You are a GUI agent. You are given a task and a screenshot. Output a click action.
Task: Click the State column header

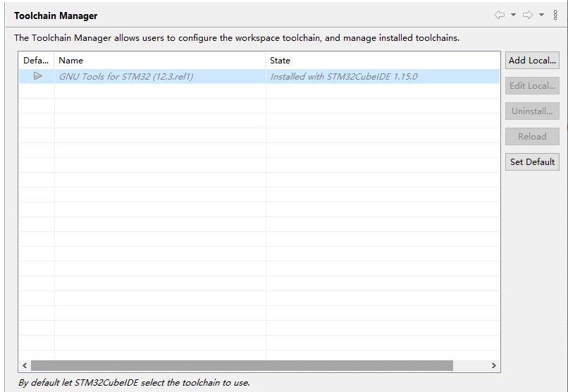pos(383,61)
